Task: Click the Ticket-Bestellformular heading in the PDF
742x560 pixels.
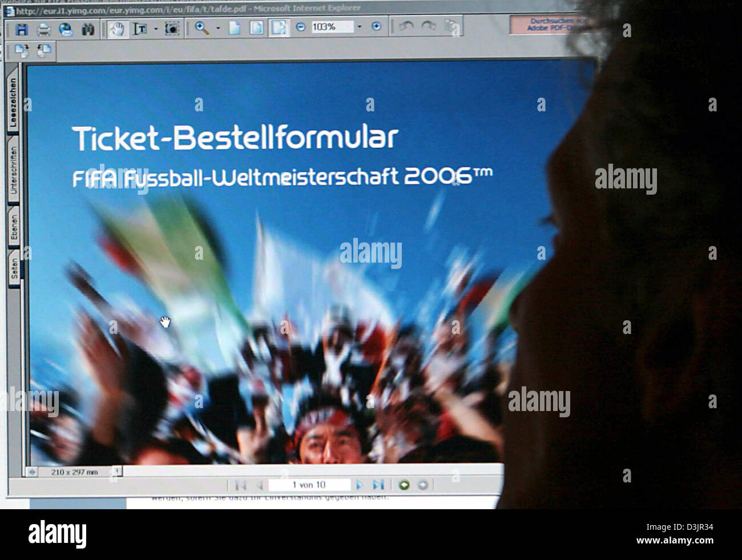Action: pos(235,138)
